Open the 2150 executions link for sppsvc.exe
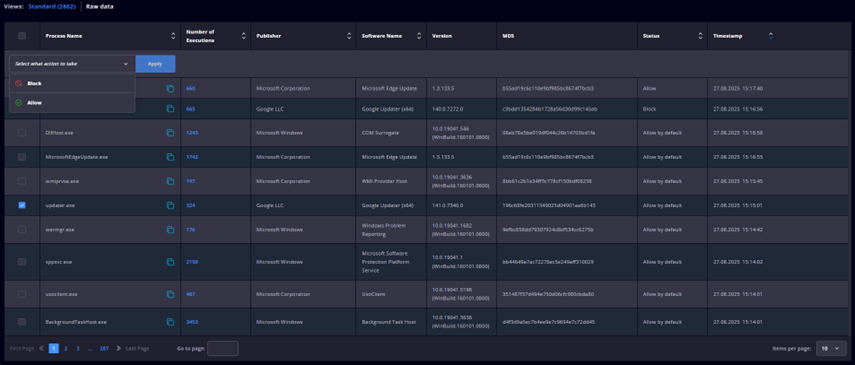855x365 pixels. (192, 262)
